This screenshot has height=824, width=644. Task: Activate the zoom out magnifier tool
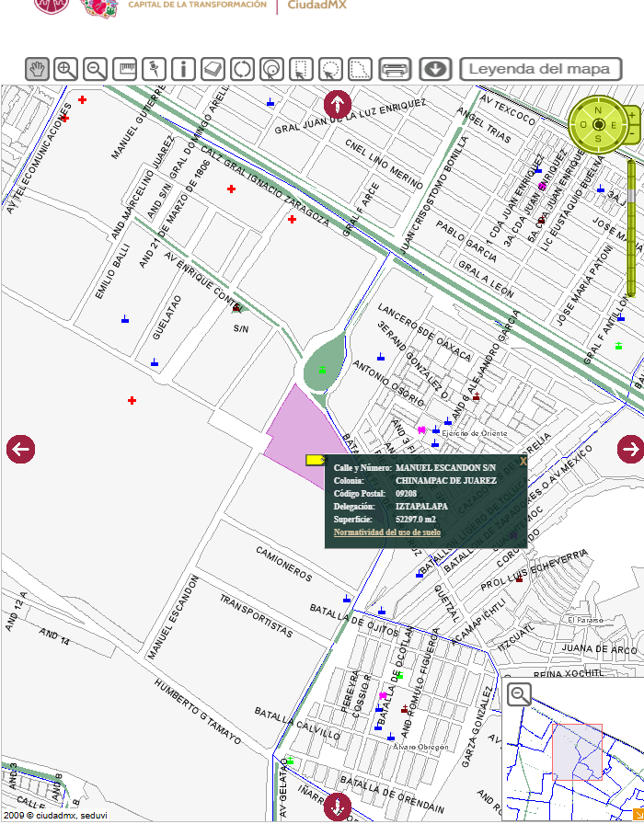pyautogui.click(x=96, y=69)
